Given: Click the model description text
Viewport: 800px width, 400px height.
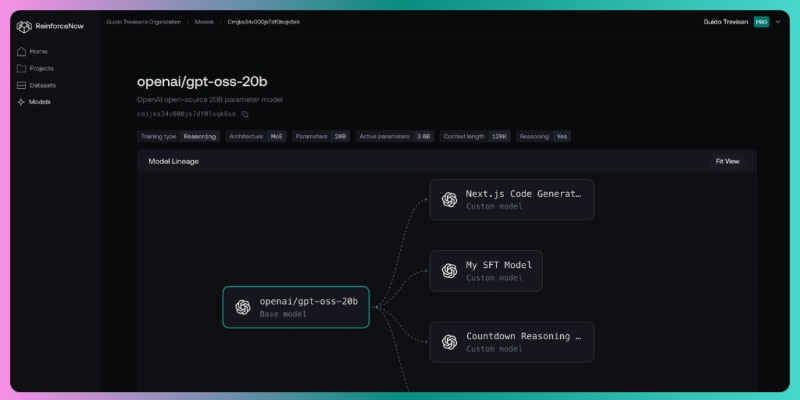Looking at the screenshot, I should click(210, 99).
